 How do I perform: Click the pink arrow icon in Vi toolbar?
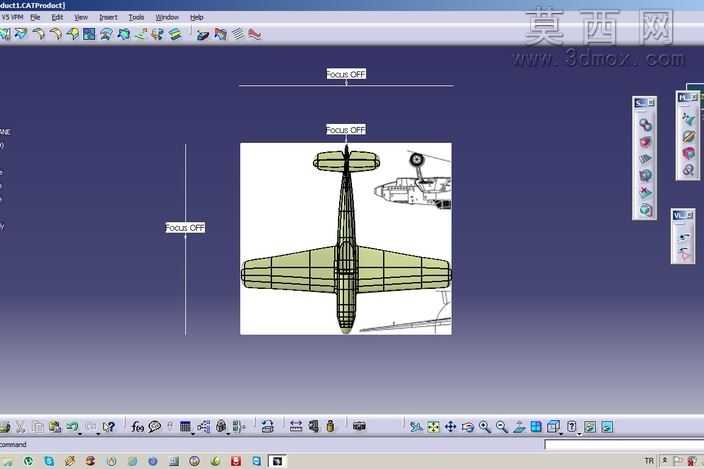[x=683, y=254]
